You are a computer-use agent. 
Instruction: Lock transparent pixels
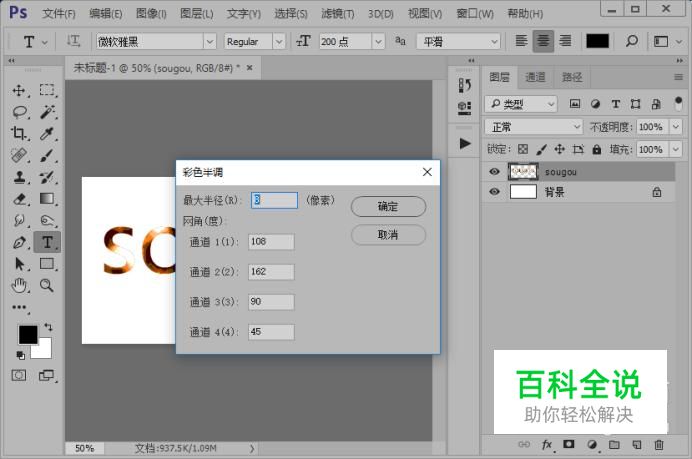coord(523,149)
